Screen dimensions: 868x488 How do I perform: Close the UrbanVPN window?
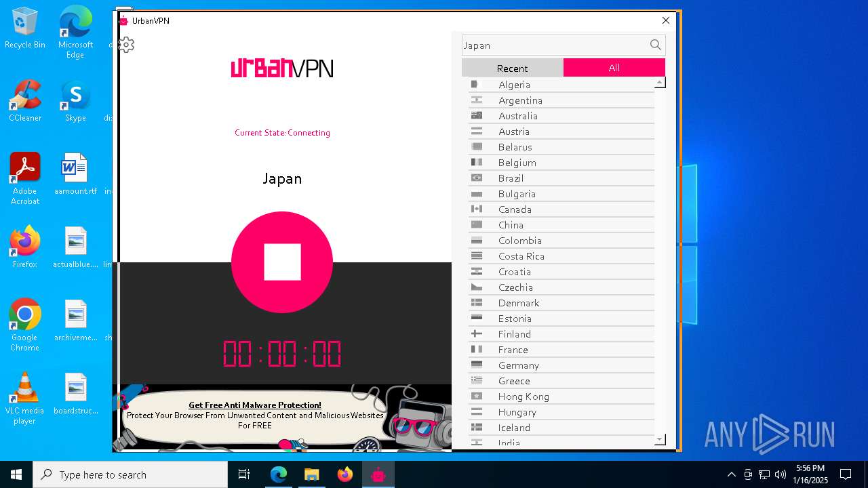666,20
